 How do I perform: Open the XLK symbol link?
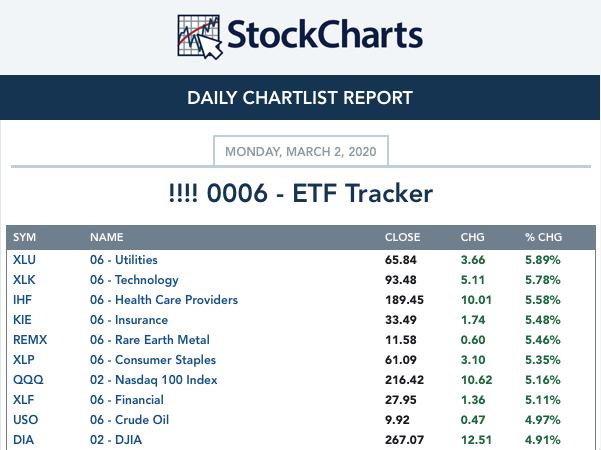pyautogui.click(x=24, y=280)
